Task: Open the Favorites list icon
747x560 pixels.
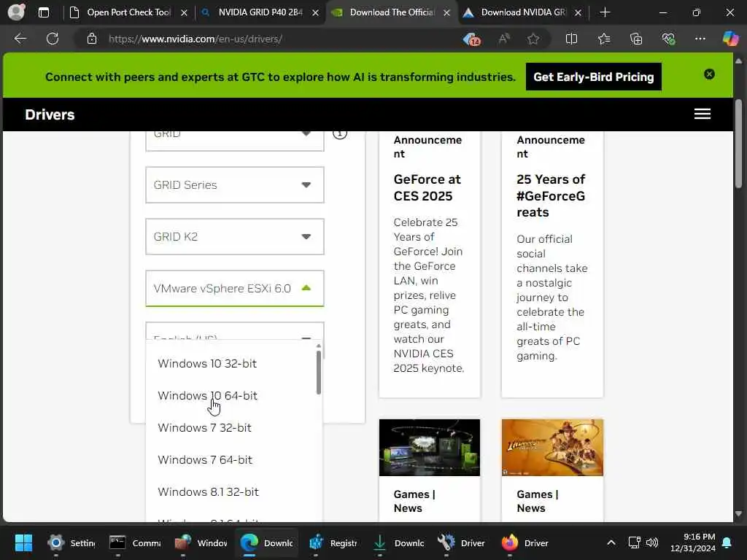Action: (603, 39)
